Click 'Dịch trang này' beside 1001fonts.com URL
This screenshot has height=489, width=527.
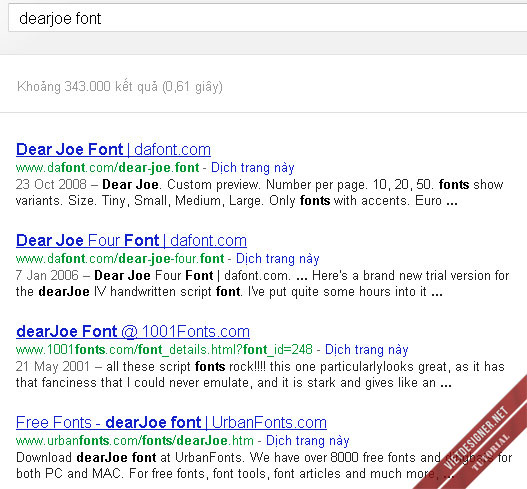pyautogui.click(x=367, y=350)
